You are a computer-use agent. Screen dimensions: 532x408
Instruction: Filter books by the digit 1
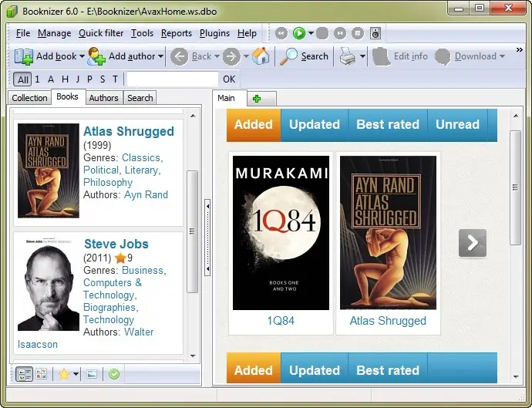[37, 79]
